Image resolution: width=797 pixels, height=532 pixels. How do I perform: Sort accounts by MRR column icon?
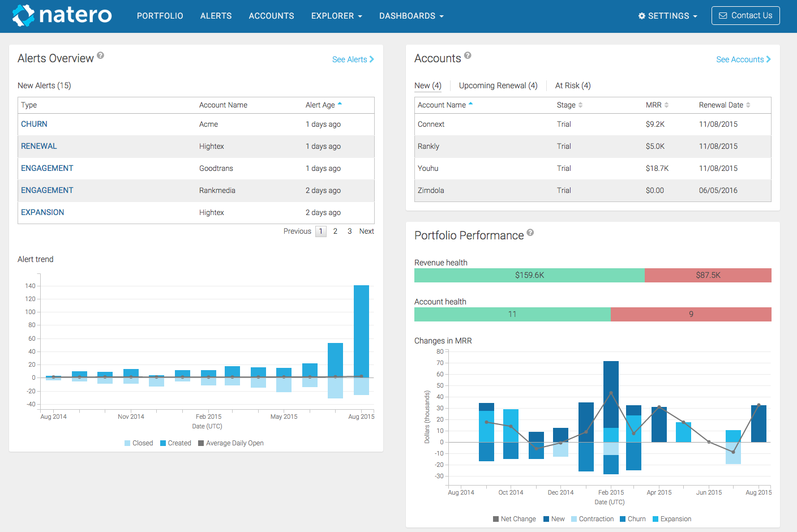coord(666,105)
